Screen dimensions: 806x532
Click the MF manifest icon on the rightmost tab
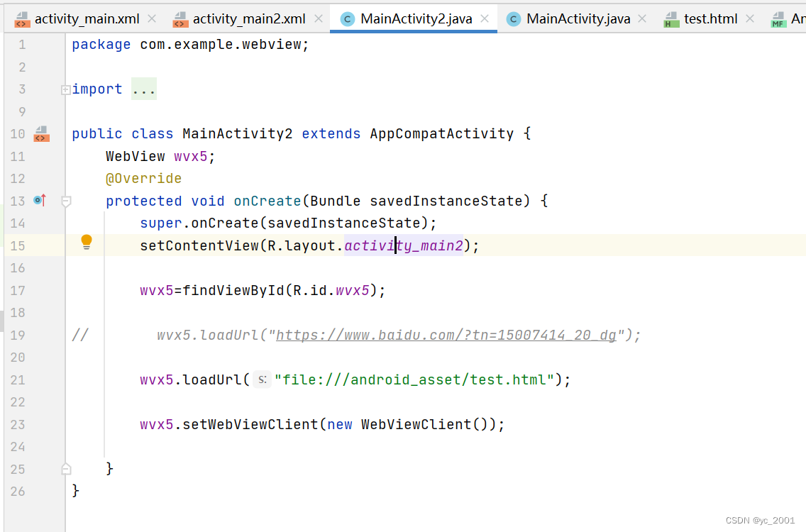click(x=778, y=18)
